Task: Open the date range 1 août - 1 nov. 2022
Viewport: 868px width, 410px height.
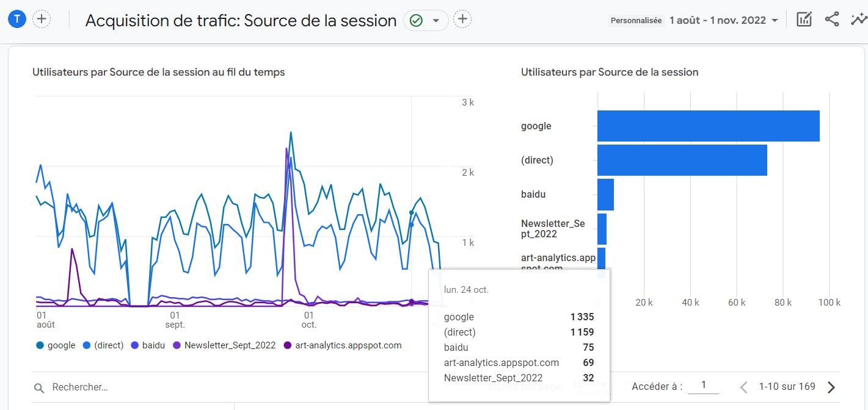Action: point(723,20)
